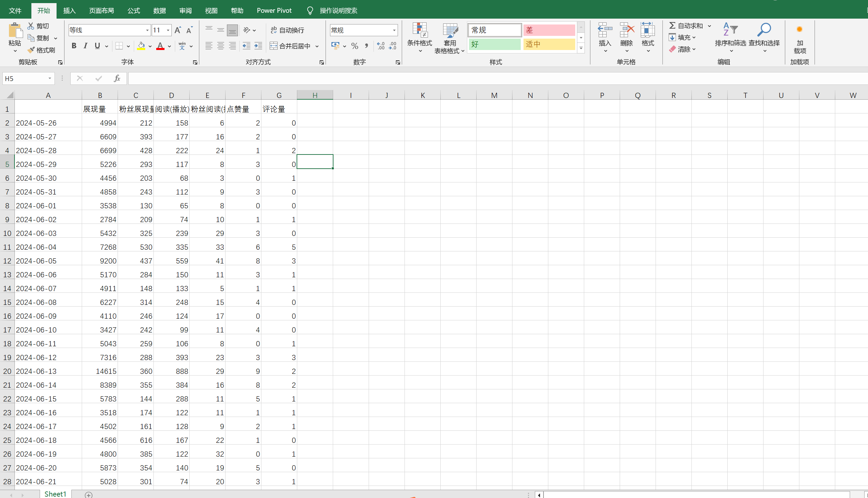The height and width of the screenshot is (498, 868).
Task: Click the text orientation icon
Action: click(x=247, y=30)
